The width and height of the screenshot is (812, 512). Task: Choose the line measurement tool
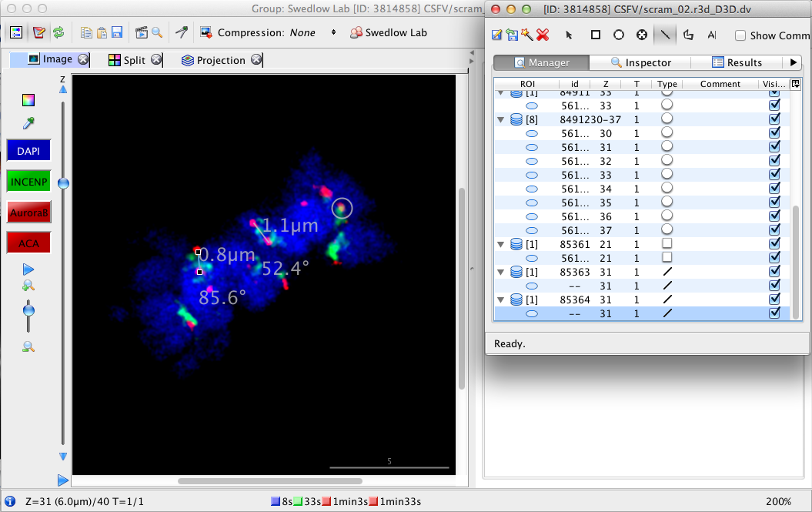[664, 35]
